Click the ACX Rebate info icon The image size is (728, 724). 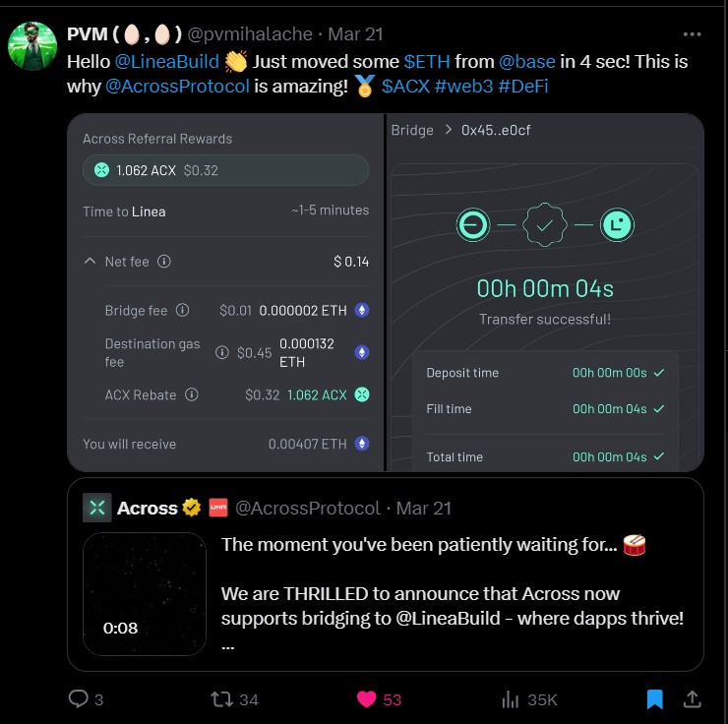[191, 394]
